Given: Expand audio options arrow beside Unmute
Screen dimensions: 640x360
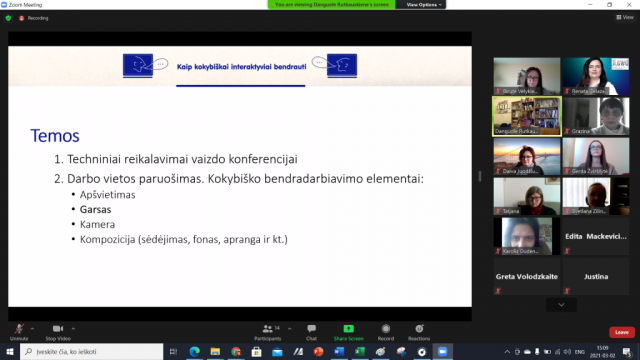Looking at the screenshot, I should coord(33,329).
